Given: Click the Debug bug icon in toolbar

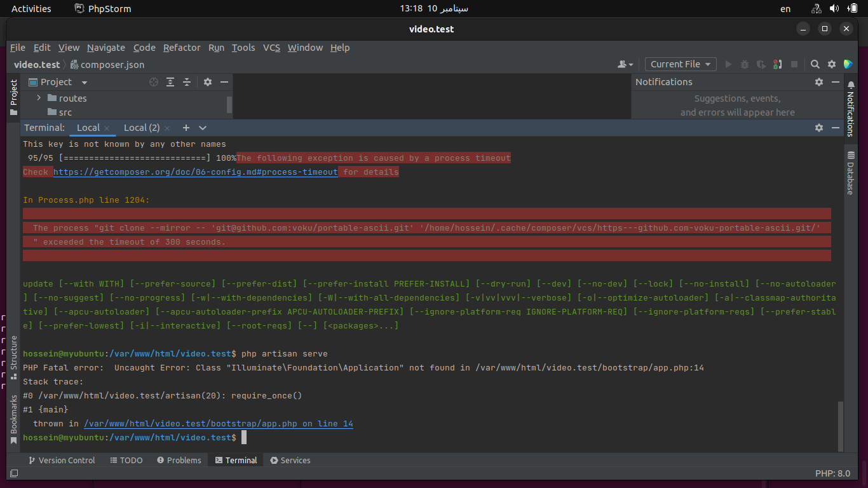Looking at the screenshot, I should coord(745,64).
